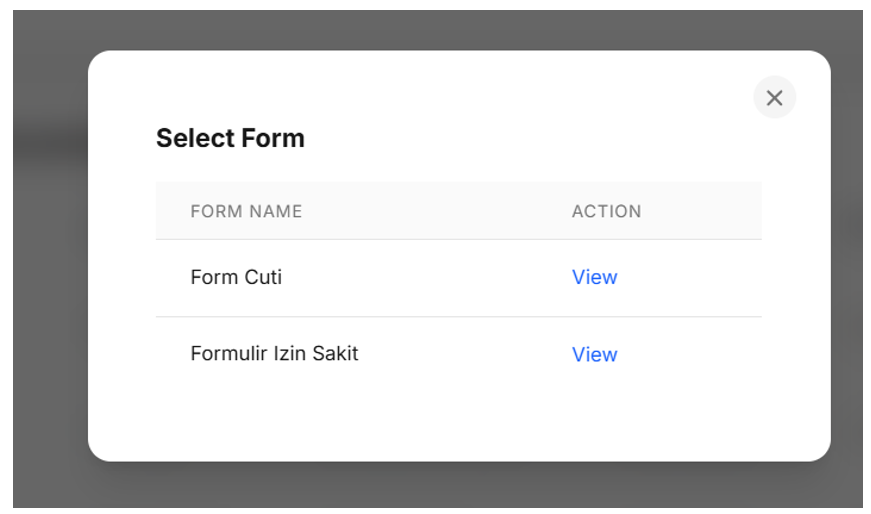Click the Select Form dialog title
Image resolution: width=871 pixels, height=514 pixels.
[x=230, y=138]
